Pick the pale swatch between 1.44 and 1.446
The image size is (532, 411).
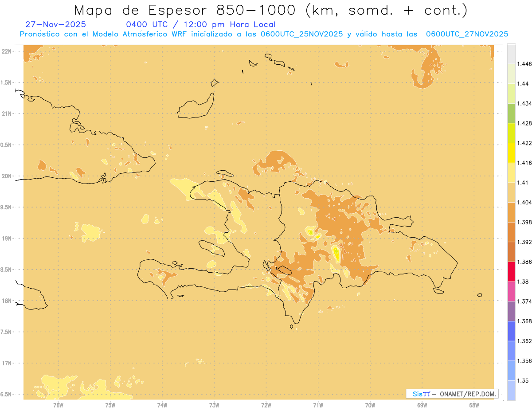pyautogui.click(x=511, y=74)
